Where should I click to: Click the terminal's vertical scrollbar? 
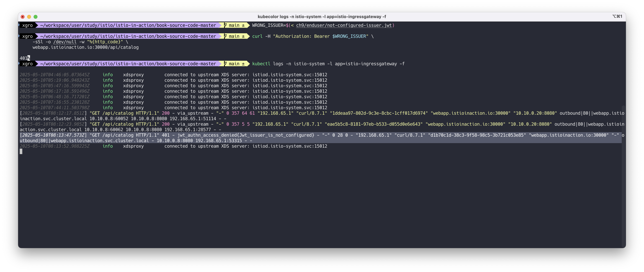tap(623, 176)
